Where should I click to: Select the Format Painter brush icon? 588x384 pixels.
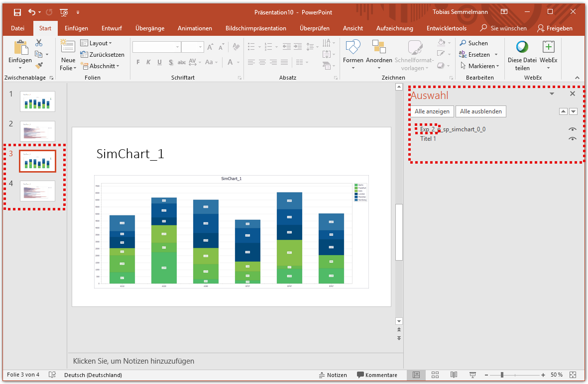coord(39,66)
